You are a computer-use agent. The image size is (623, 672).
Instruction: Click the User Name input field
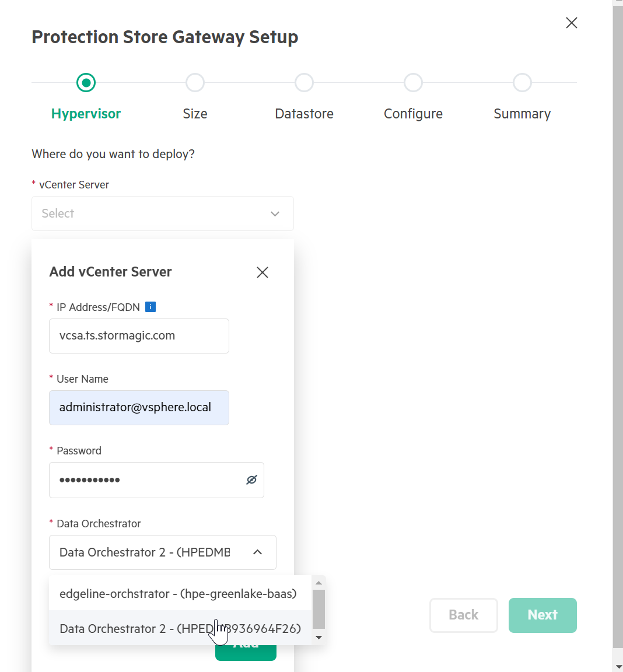pyautogui.click(x=139, y=408)
